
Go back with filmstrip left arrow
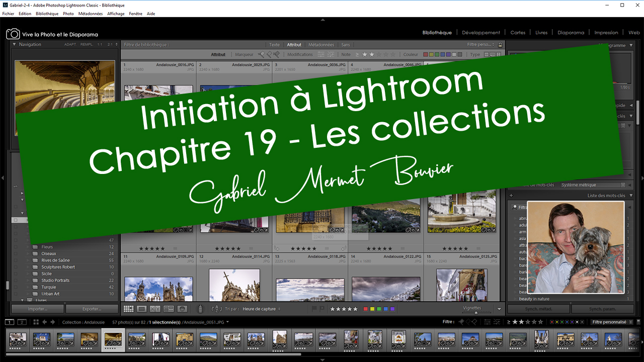44,322
